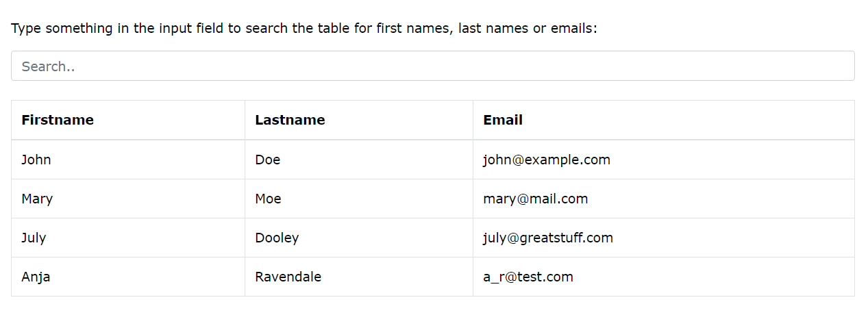Select the a_r@test.com email cell
This screenshot has height=315, width=868.
coord(528,277)
